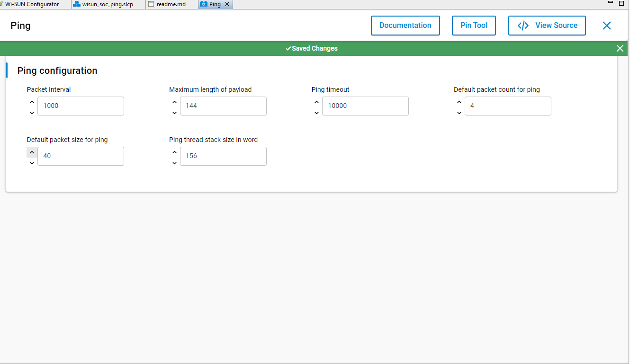Click View Source button
The image size is (630, 364).
click(x=547, y=26)
